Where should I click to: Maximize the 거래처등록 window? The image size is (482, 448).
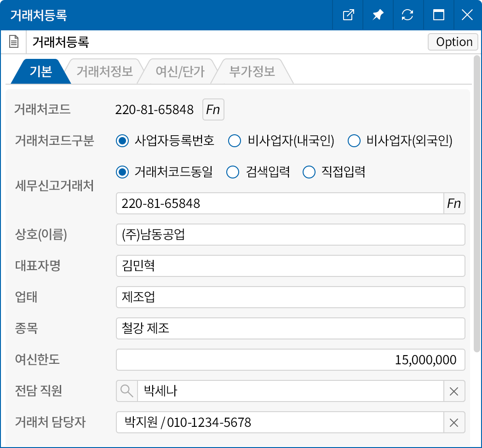click(x=438, y=15)
